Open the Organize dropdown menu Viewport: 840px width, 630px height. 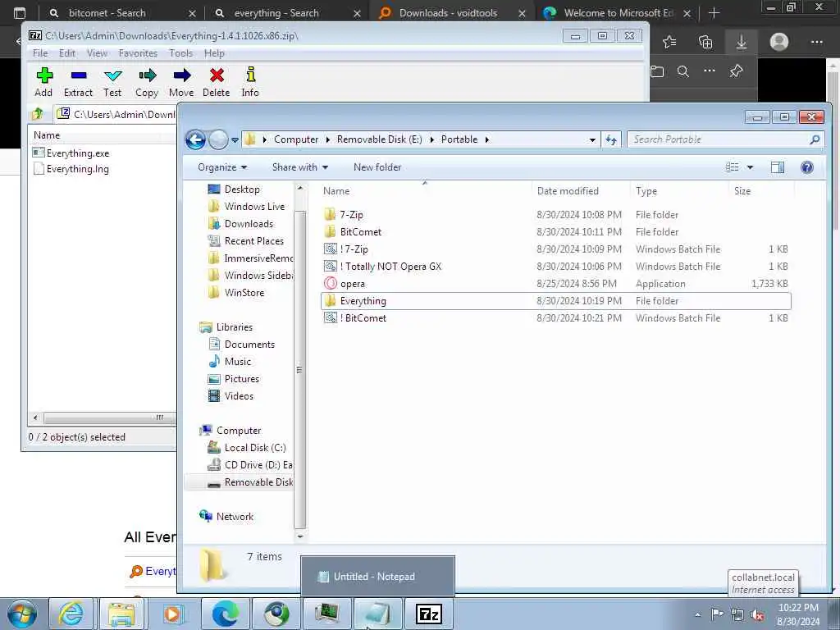[221, 167]
